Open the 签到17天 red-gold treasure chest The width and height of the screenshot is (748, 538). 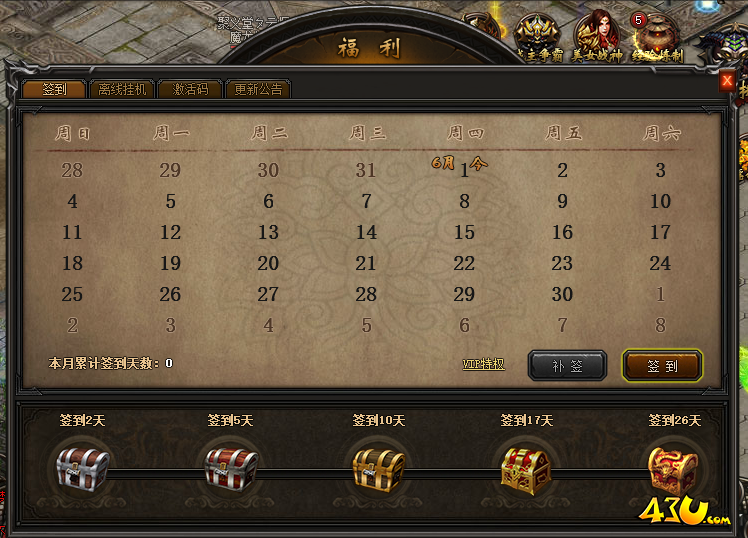[x=526, y=471]
